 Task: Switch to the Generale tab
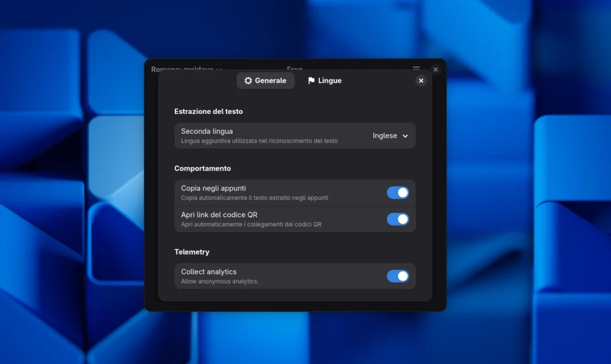[266, 81]
